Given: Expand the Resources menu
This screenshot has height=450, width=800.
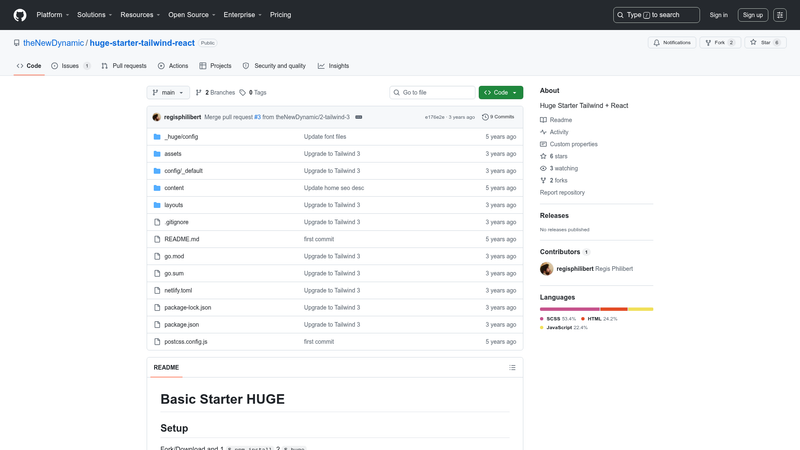Looking at the screenshot, I should pos(140,15).
